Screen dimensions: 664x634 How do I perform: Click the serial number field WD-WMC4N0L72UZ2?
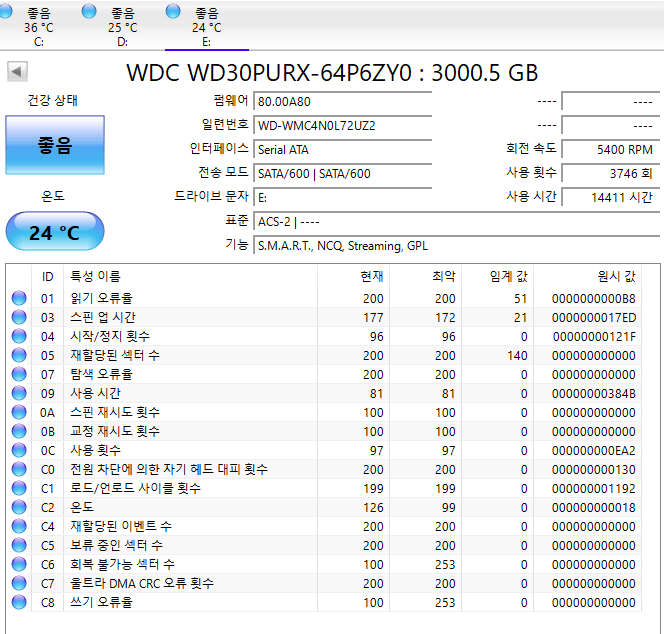coord(343,126)
